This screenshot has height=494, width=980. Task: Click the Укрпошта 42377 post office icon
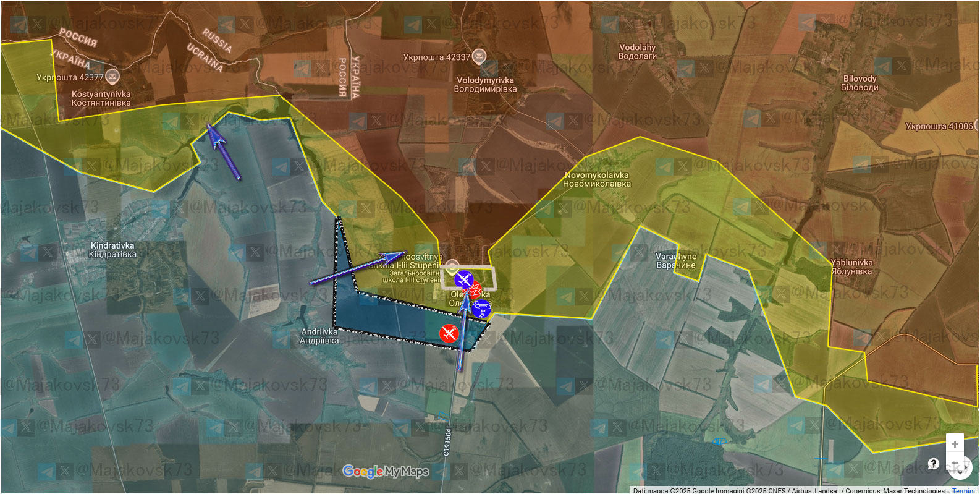(112, 77)
